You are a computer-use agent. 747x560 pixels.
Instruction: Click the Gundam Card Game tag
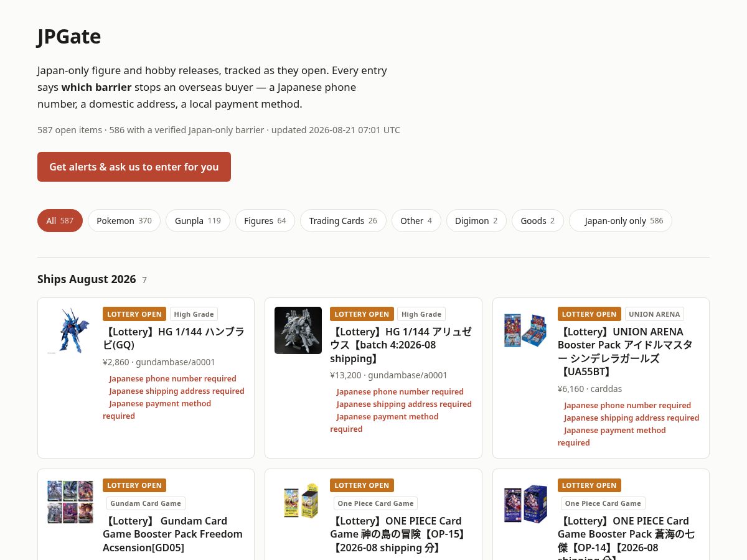tap(146, 503)
